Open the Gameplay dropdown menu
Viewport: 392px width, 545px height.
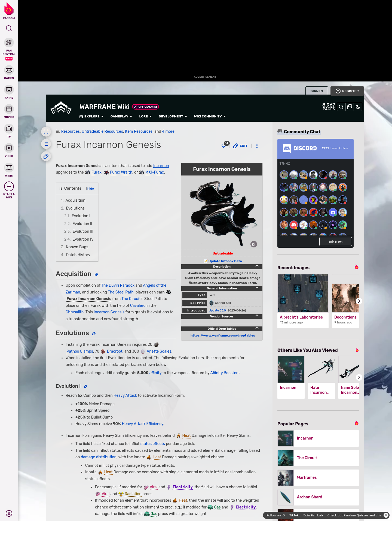[121, 116]
